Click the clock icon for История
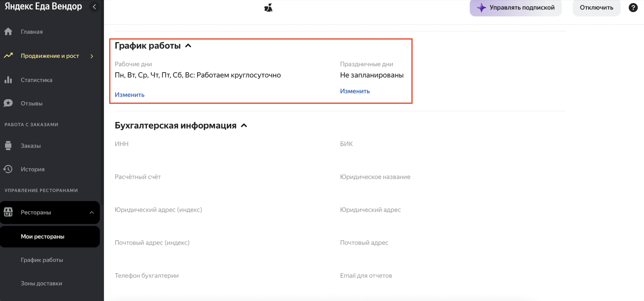This screenshot has height=301, width=644. (x=8, y=169)
